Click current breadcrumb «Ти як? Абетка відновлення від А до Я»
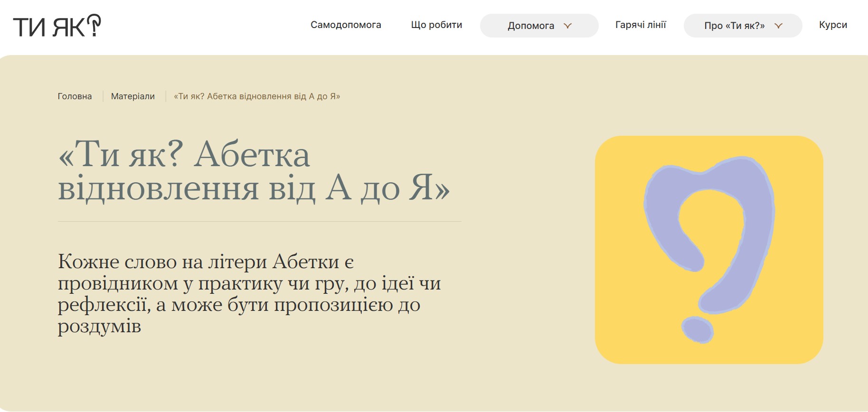This screenshot has width=868, height=412. pyautogui.click(x=257, y=96)
